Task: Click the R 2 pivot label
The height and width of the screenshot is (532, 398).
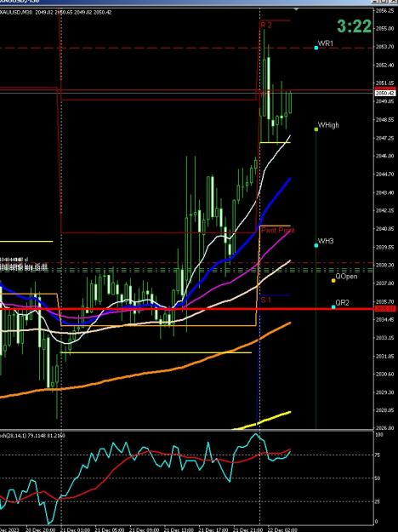Action: tap(266, 25)
